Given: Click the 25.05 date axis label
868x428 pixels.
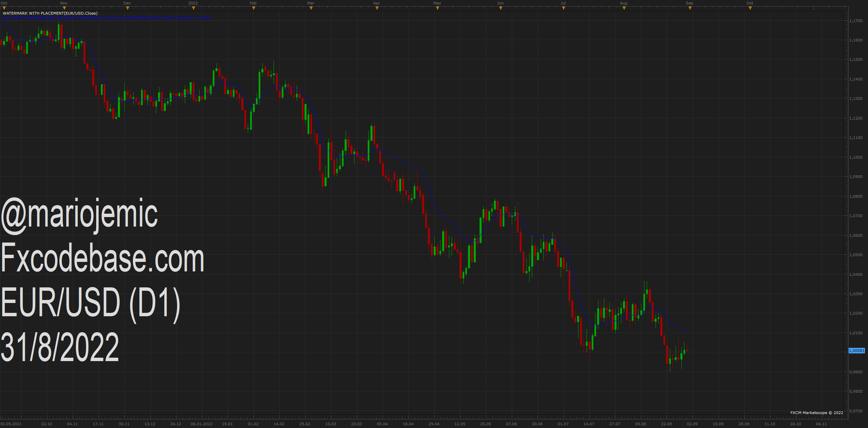Looking at the screenshot, I should tap(486, 424).
